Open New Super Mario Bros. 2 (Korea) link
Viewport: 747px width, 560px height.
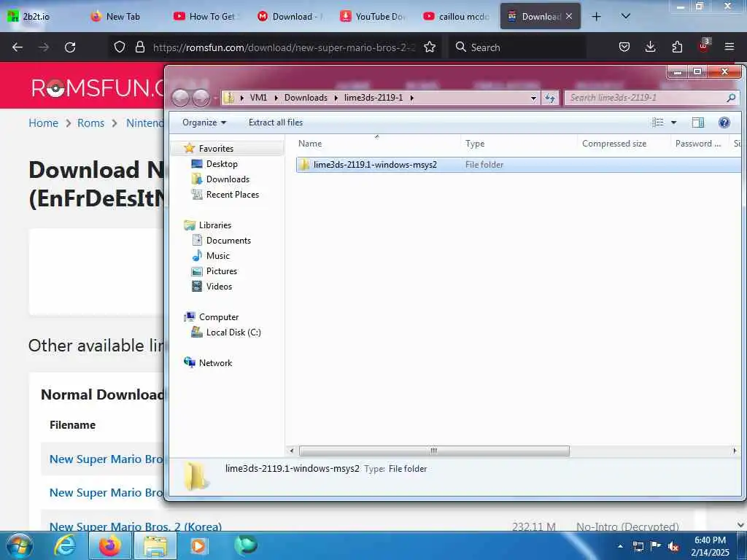click(136, 526)
